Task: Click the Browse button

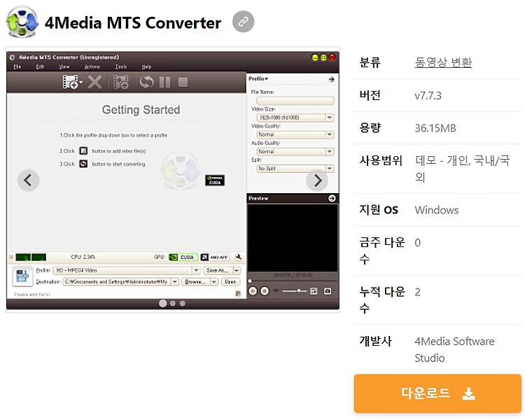Action: click(195, 281)
